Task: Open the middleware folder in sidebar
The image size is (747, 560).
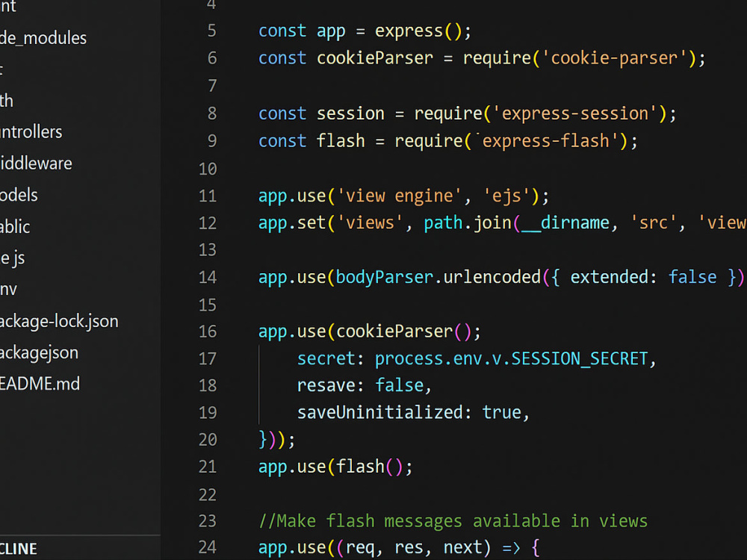Action: pyautogui.click(x=36, y=164)
